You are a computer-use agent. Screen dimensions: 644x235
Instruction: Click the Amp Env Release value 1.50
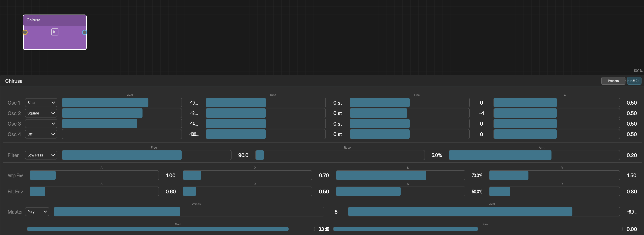coord(632,175)
